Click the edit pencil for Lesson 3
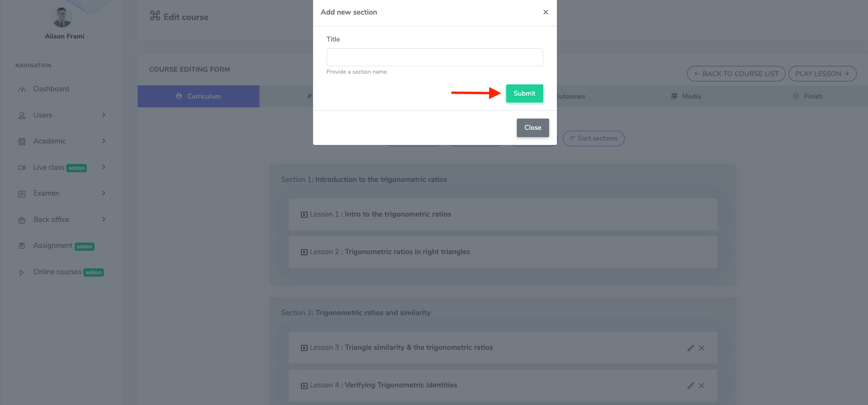 690,348
